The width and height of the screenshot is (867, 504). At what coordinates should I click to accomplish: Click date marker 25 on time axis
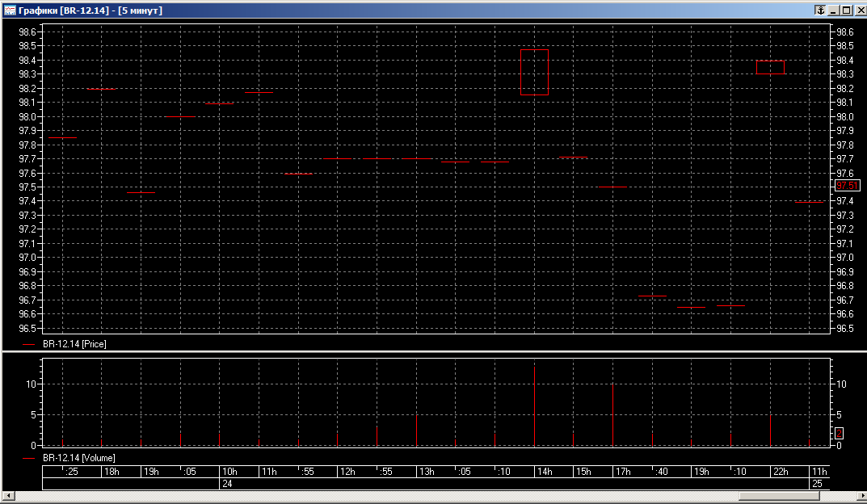(818, 484)
